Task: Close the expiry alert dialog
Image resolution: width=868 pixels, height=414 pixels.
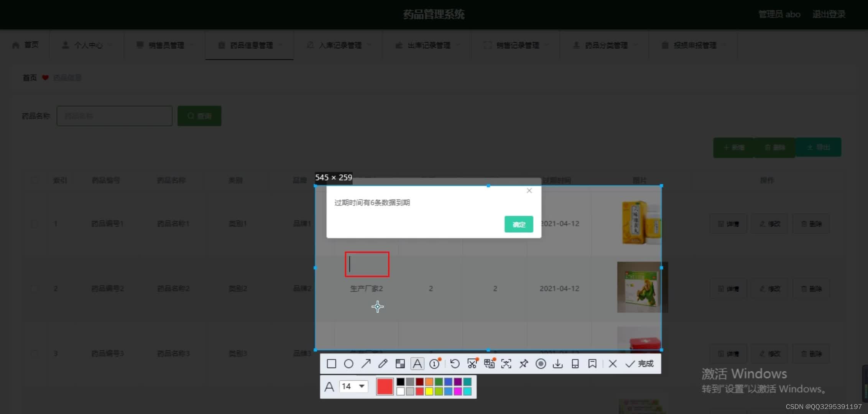Action: coord(529,191)
